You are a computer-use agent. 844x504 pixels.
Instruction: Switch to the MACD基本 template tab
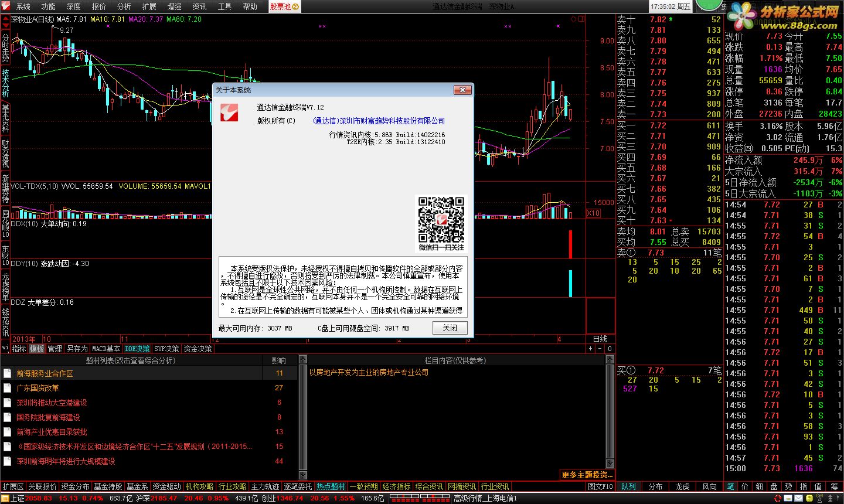point(106,349)
